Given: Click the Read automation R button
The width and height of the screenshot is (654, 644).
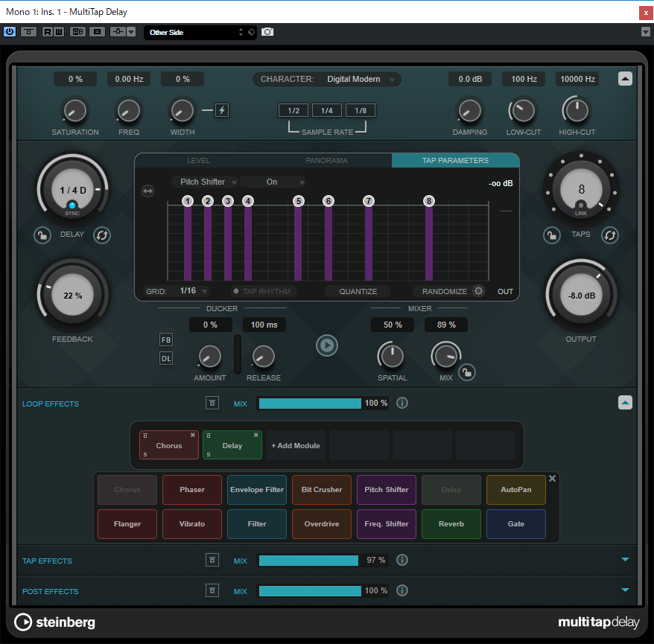Looking at the screenshot, I should coord(48,32).
